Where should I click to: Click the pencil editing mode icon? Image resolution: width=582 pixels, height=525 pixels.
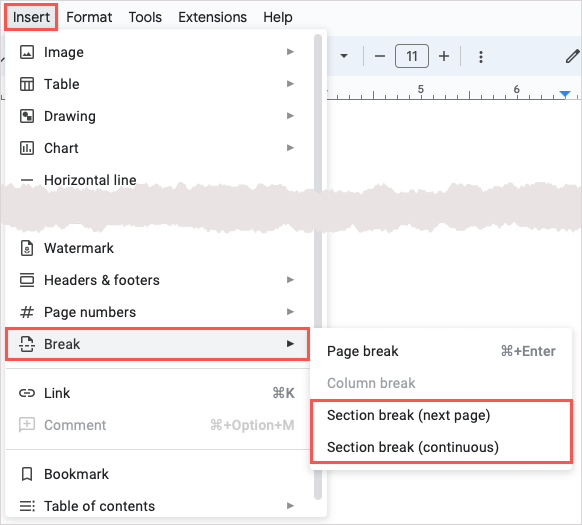[x=572, y=56]
